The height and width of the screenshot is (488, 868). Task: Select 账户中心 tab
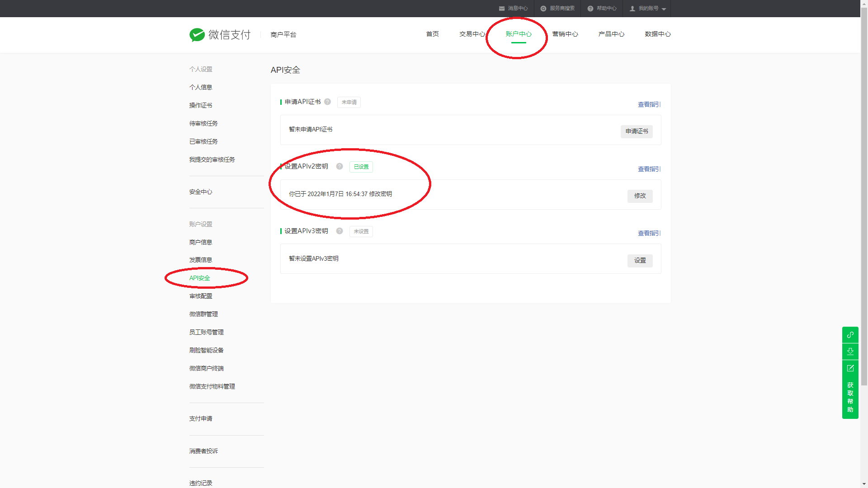click(519, 34)
